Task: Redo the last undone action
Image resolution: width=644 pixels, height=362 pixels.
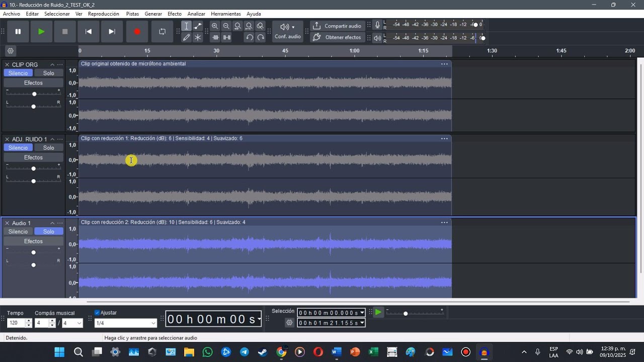Action: [260, 37]
